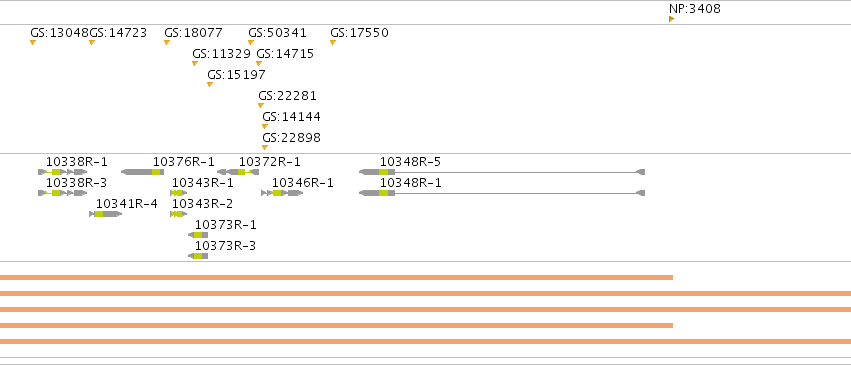Select the GS:14144 triangle marker

point(265,126)
